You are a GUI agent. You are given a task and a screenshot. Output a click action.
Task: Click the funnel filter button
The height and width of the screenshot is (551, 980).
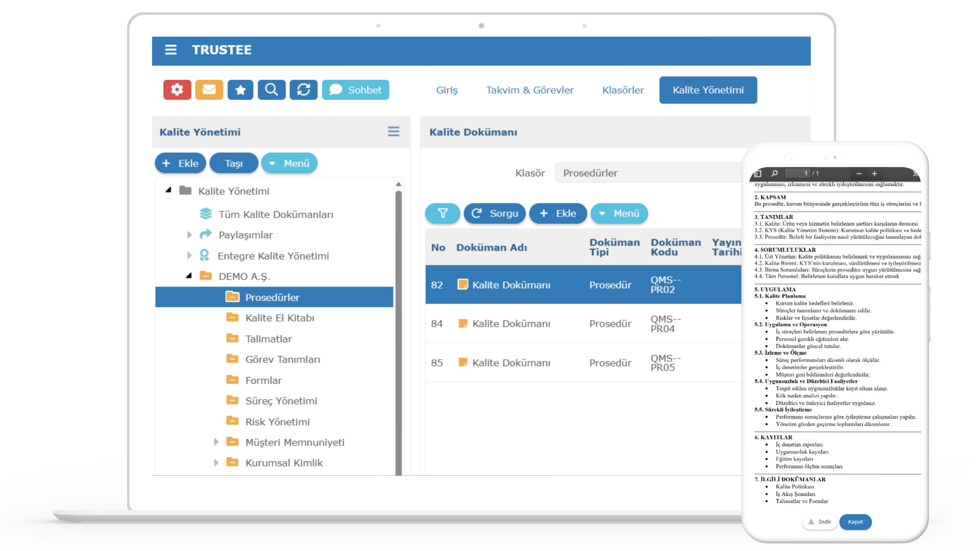(x=443, y=214)
